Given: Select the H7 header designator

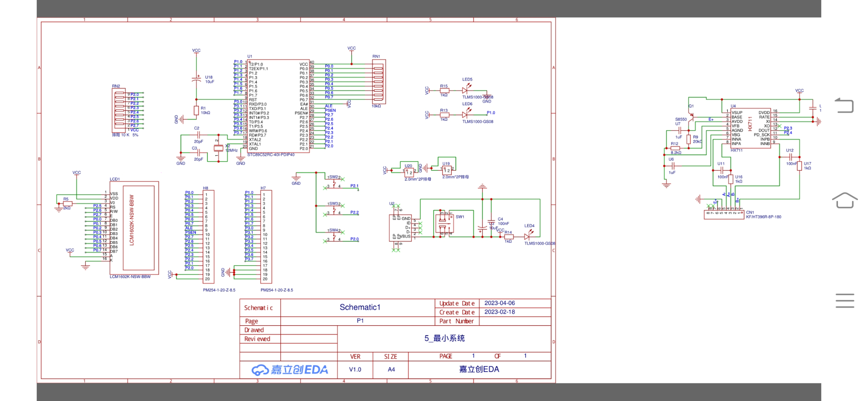Looking at the screenshot, I should 263,188.
